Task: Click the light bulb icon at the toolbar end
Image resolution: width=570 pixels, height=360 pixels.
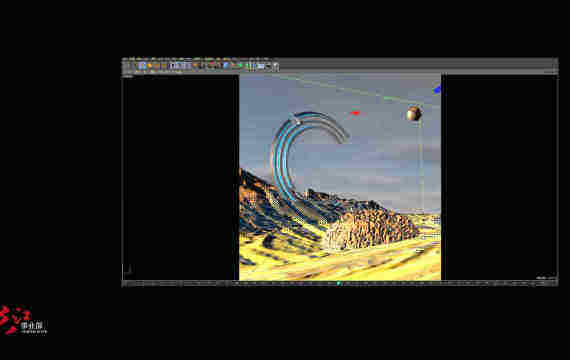Action: click(276, 66)
